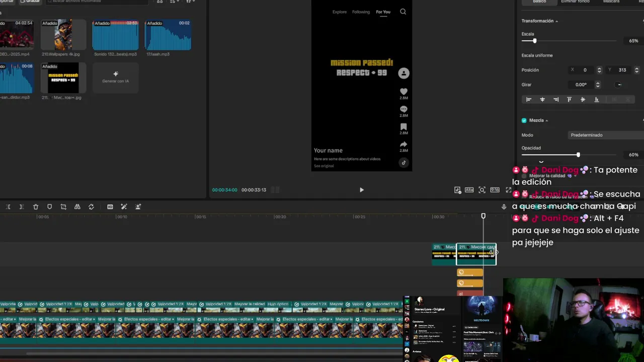Click the Opacidad 60% value field
The image size is (644, 362).
pyautogui.click(x=633, y=155)
